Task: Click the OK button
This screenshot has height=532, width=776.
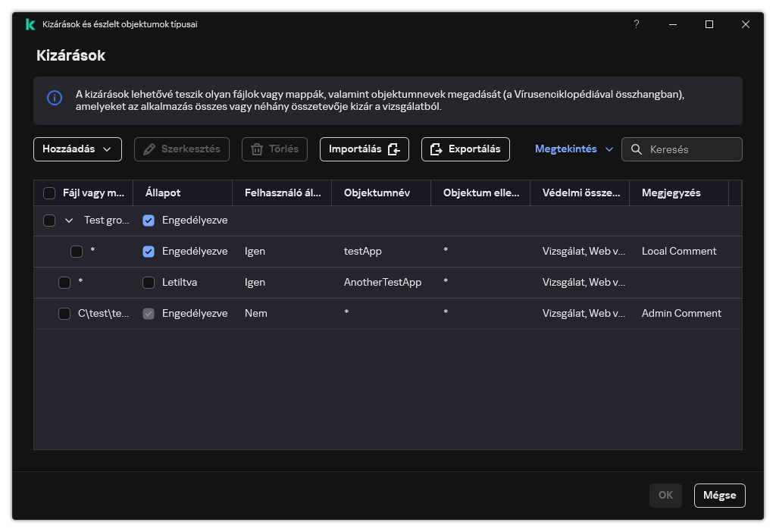Action: [665, 496]
